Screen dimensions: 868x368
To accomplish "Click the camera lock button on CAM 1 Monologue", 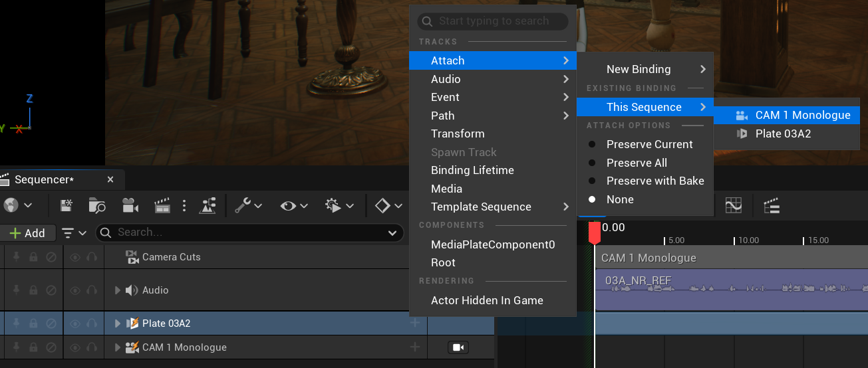I will pyautogui.click(x=458, y=347).
